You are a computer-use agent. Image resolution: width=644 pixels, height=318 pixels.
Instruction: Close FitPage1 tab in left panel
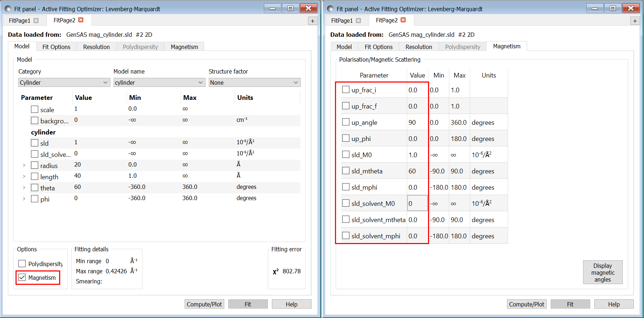click(x=36, y=21)
